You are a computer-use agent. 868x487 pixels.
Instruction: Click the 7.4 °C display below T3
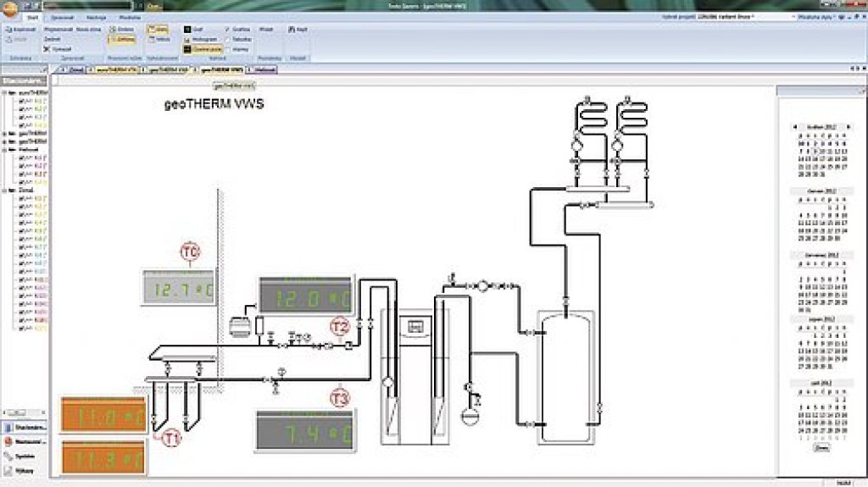click(305, 431)
